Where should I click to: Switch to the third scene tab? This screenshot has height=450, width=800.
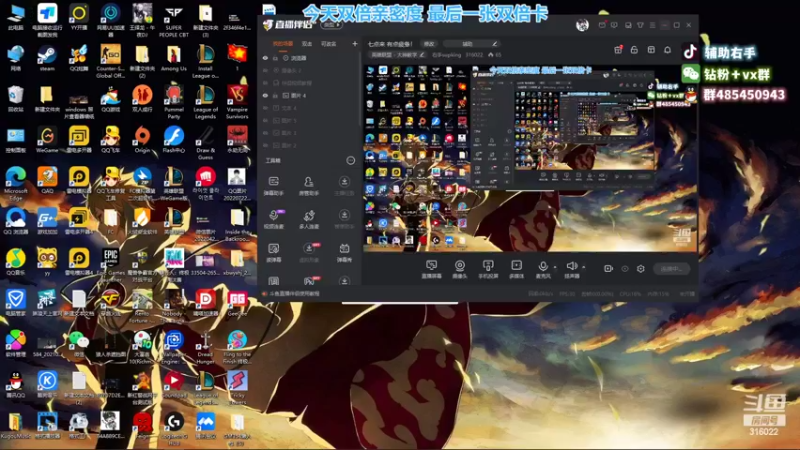[329, 44]
